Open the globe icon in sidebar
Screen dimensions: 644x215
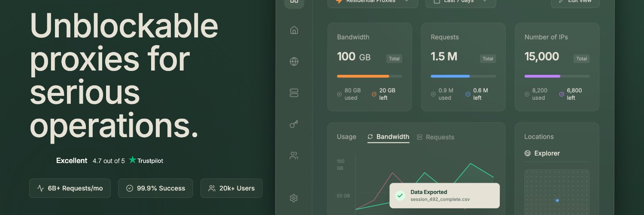[294, 61]
